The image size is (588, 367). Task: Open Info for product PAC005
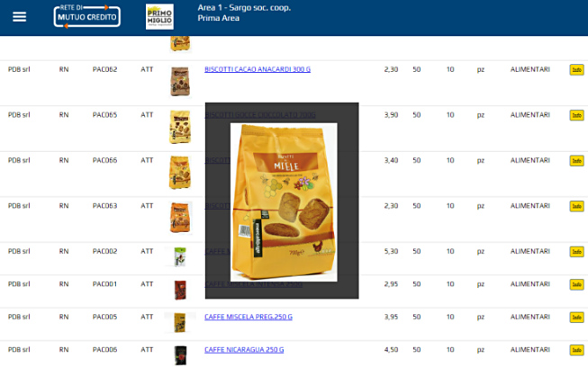(577, 318)
